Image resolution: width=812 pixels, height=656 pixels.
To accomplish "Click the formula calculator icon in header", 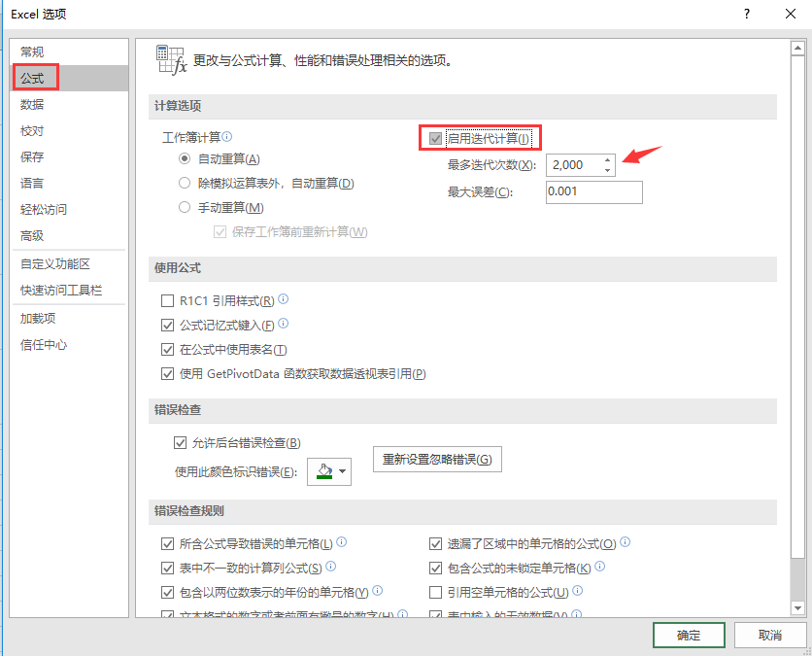I will 171,60.
